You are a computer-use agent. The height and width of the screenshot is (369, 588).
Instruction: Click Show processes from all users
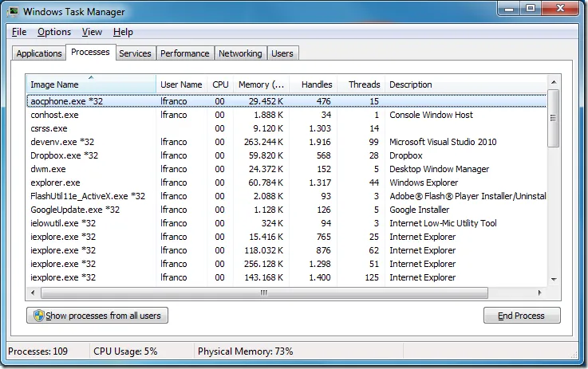click(x=97, y=316)
